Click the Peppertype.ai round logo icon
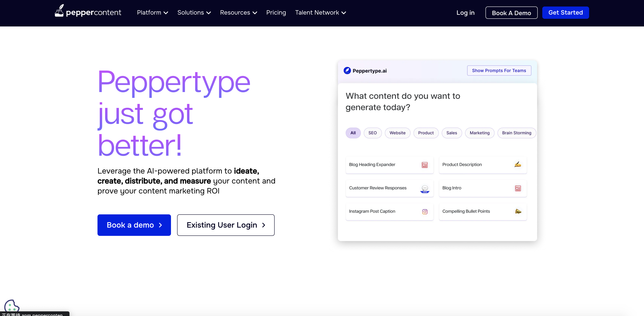644x316 pixels. (x=347, y=71)
